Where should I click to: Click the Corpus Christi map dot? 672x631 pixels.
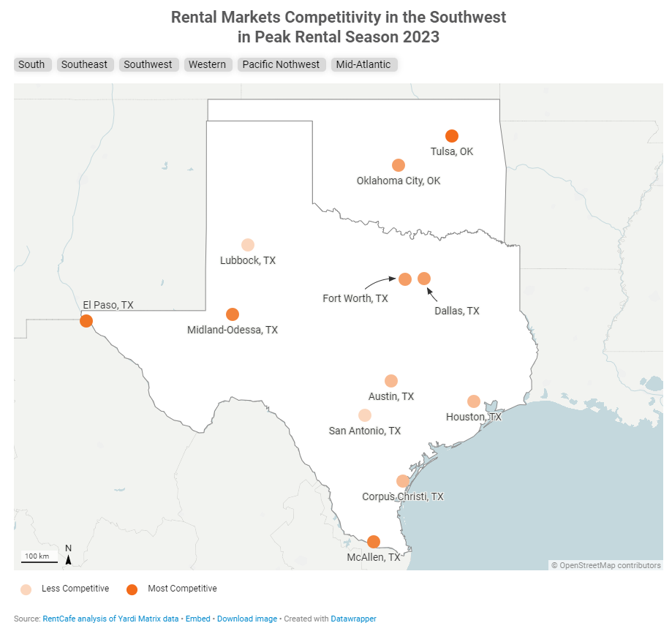click(x=403, y=481)
